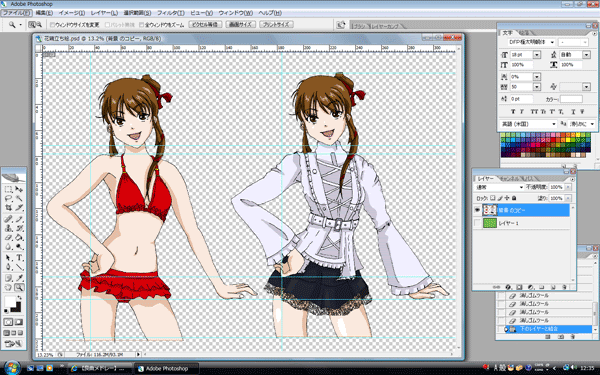600x375 pixels.
Task: Open language 英語 (米国) dropdown
Action: pos(528,124)
